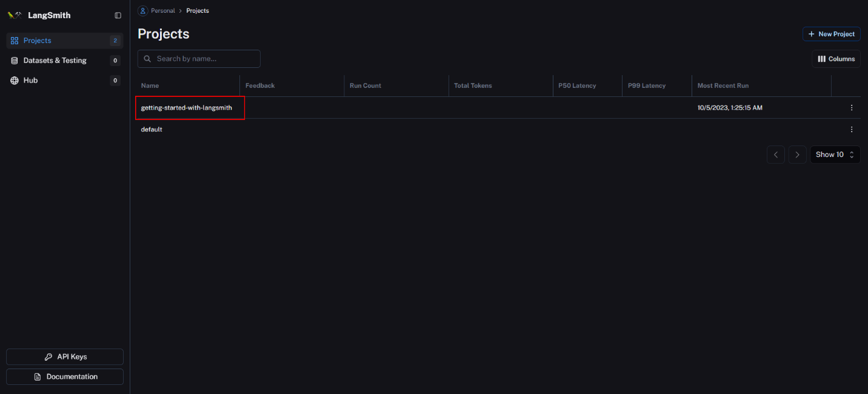The image size is (868, 394).
Task: Expand the Show 10 page size dropdown
Action: [835, 155]
